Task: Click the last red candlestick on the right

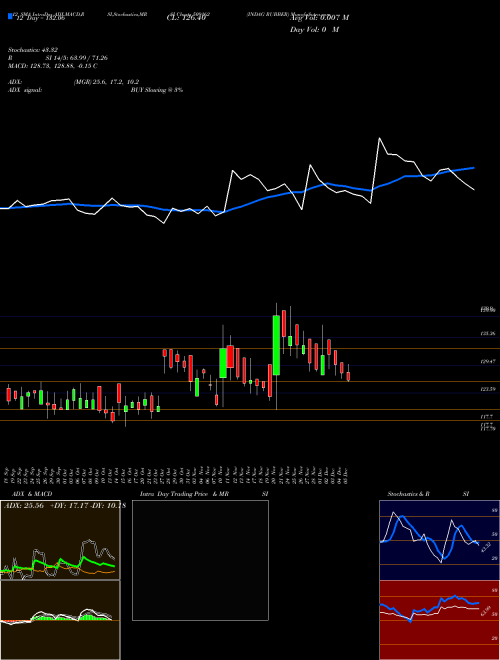Action: [348, 376]
